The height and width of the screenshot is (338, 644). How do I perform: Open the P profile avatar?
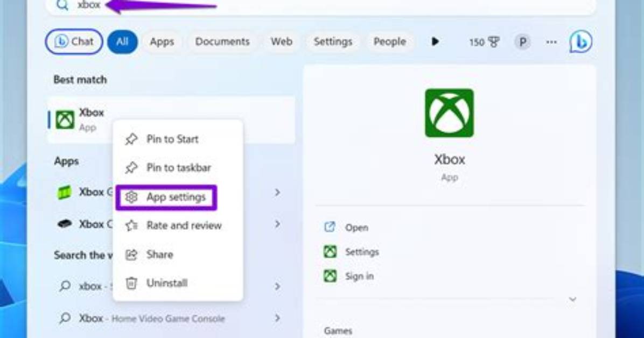[x=522, y=42]
